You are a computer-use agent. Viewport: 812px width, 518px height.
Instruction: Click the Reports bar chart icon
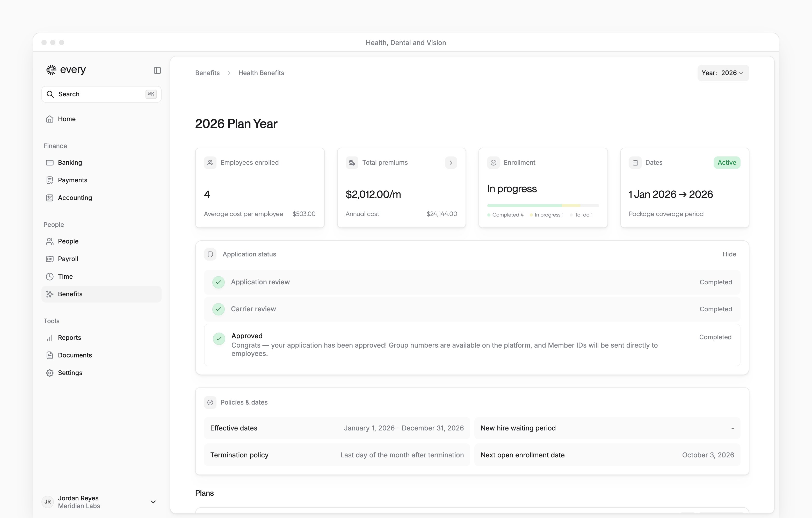[49, 337]
